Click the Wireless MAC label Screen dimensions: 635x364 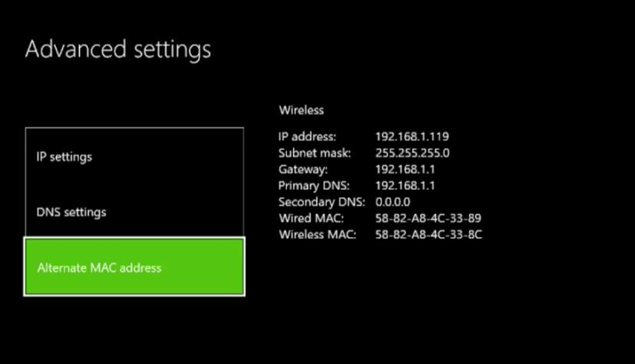tap(318, 234)
